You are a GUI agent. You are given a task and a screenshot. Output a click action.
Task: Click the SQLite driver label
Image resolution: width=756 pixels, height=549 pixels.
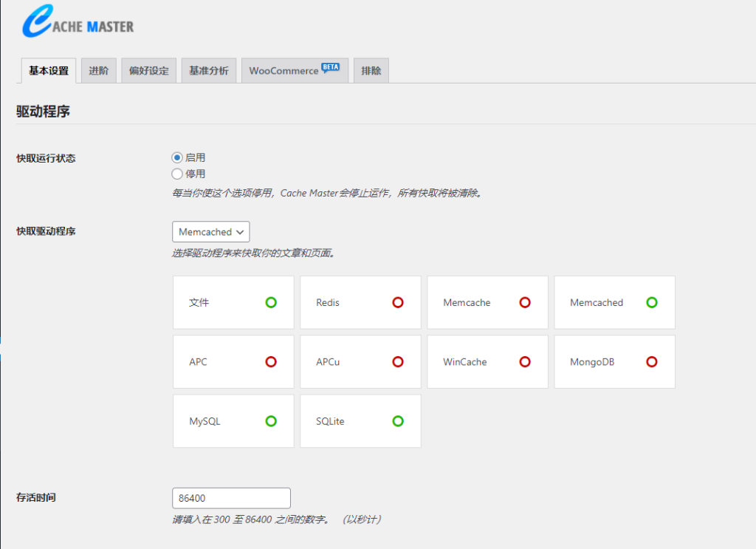click(330, 421)
